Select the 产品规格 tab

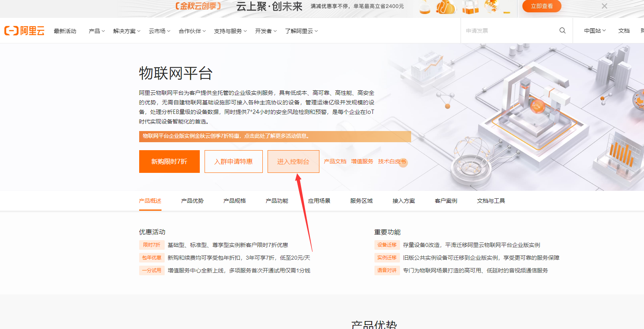click(235, 201)
